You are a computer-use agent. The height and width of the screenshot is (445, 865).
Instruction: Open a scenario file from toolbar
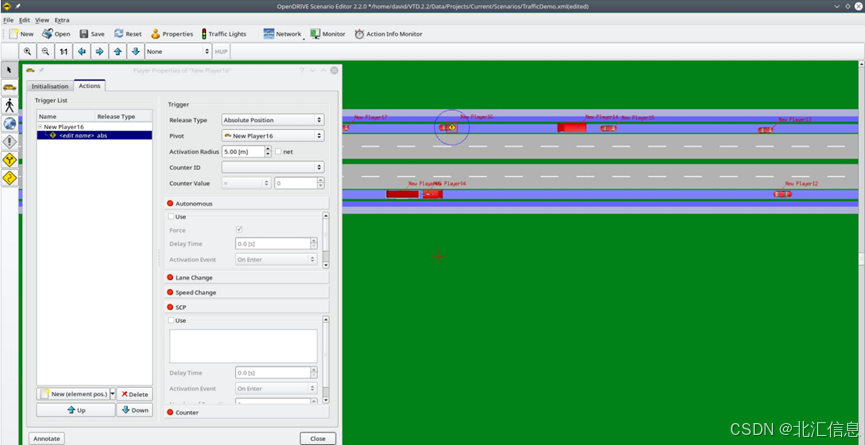coord(56,34)
